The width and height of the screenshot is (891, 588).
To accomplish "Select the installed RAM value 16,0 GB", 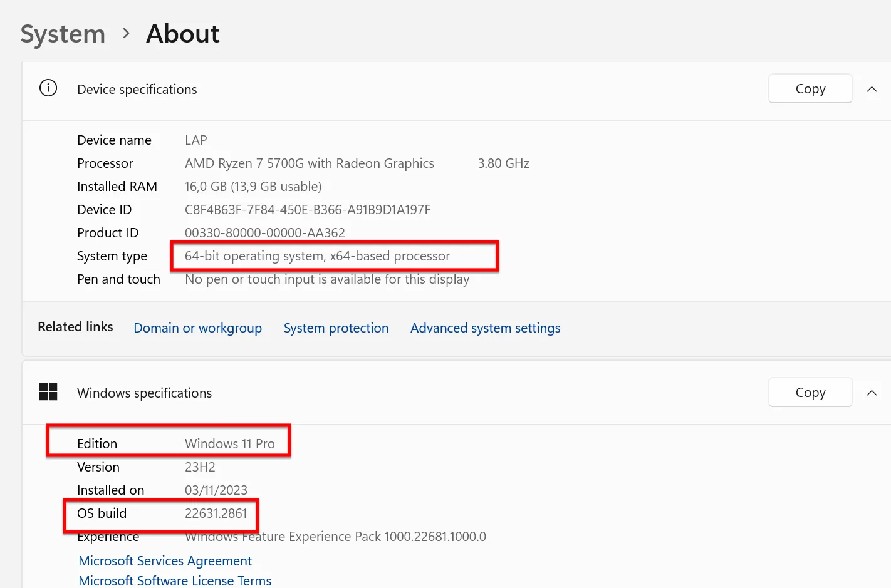I will (206, 187).
